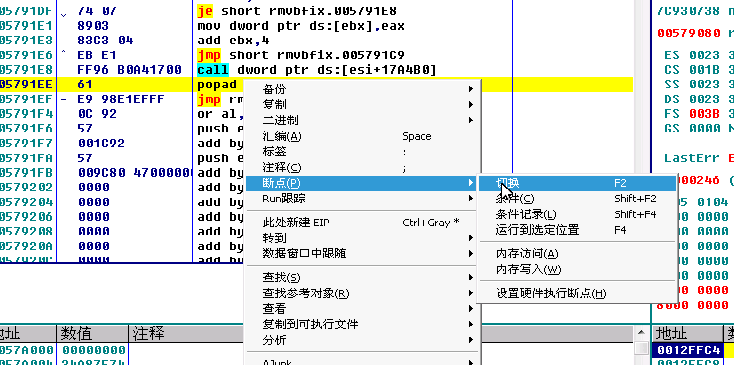Click 地址 column header in dump pane
This screenshot has width=734, height=365.
[28, 334]
